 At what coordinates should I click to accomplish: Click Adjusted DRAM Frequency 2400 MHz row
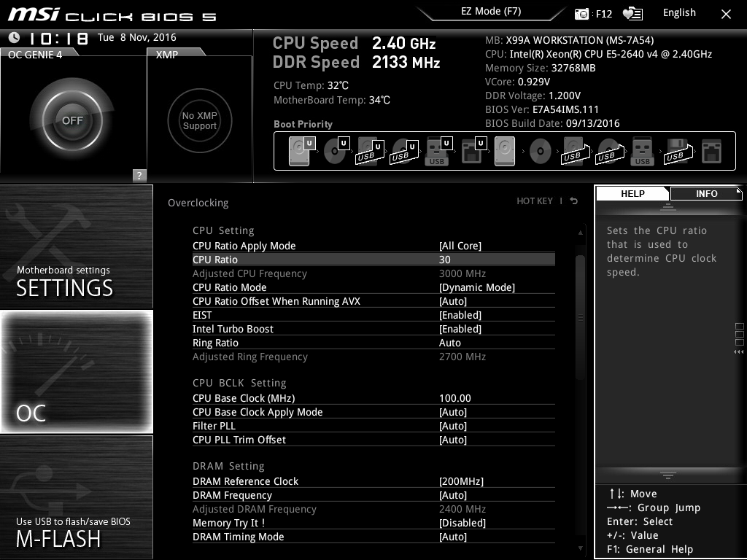[x=373, y=509]
